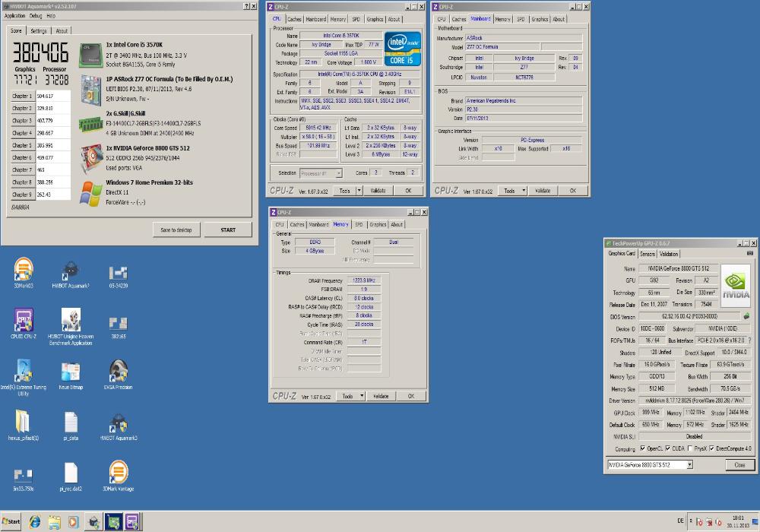
Task: Open Tools dropdown arrow in CPU-Z Mainboard window
Action: 524,191
